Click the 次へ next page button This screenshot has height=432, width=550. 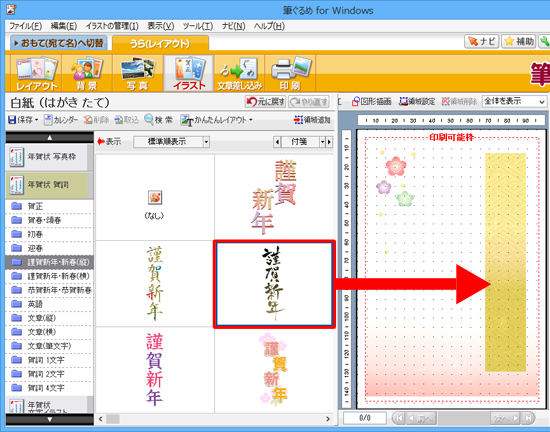coord(505,418)
